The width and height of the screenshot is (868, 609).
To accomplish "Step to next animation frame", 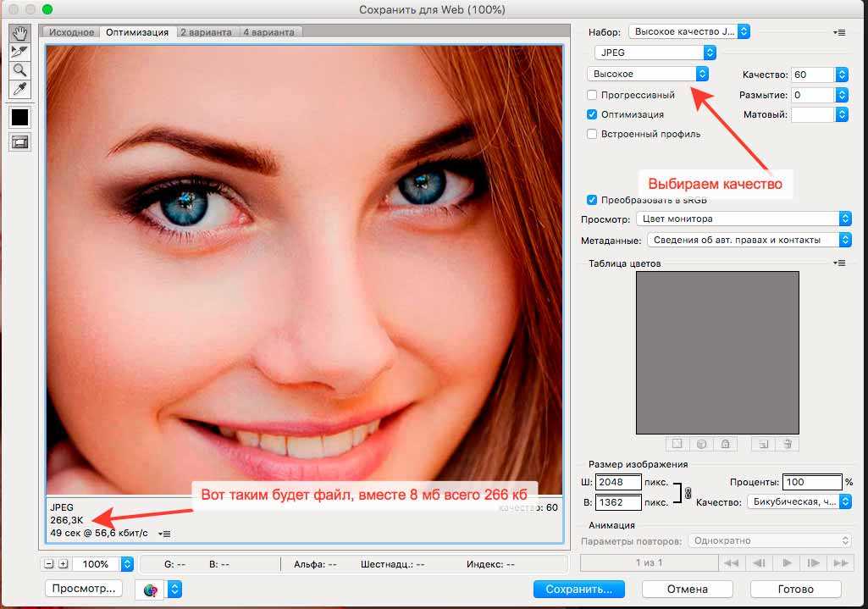I will 813,563.
